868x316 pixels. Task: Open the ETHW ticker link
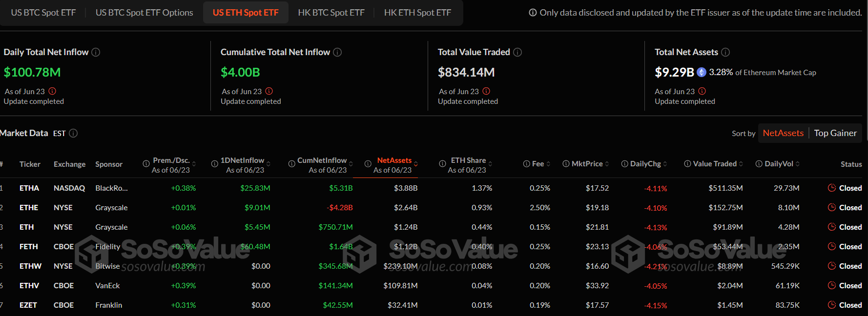coord(30,266)
